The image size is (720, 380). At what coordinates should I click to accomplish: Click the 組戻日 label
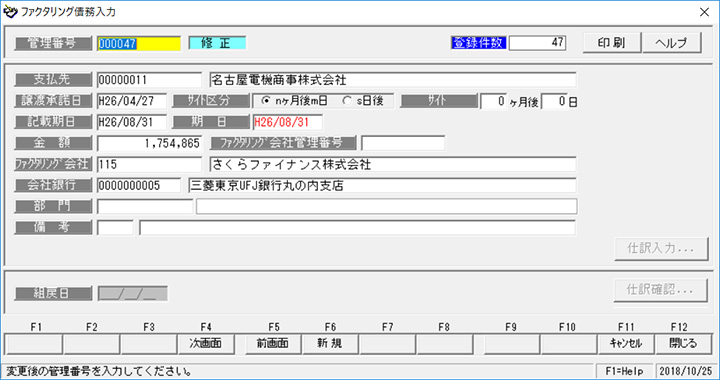tap(53, 294)
